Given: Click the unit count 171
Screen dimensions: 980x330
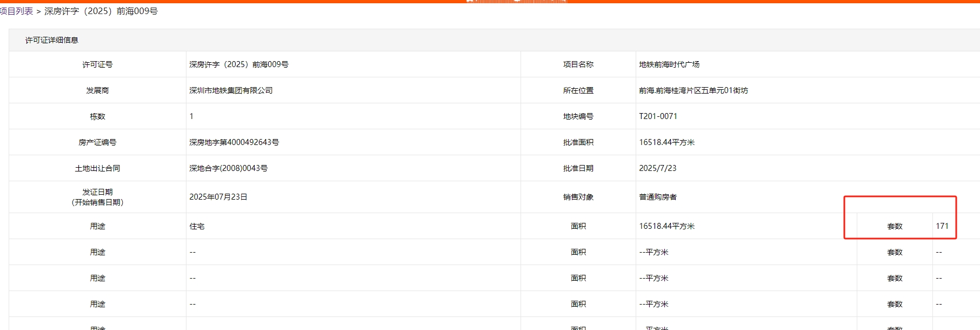Looking at the screenshot, I should (x=942, y=226).
